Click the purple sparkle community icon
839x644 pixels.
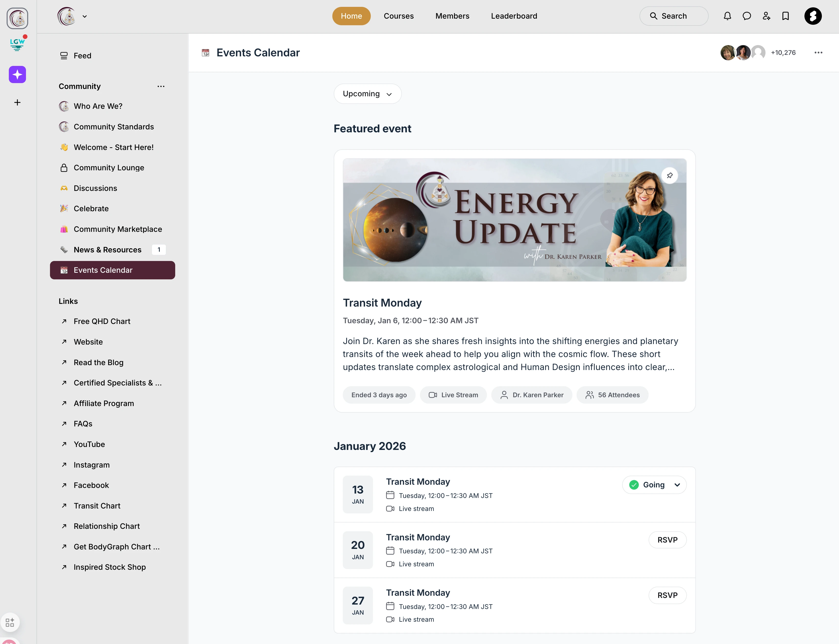[17, 74]
